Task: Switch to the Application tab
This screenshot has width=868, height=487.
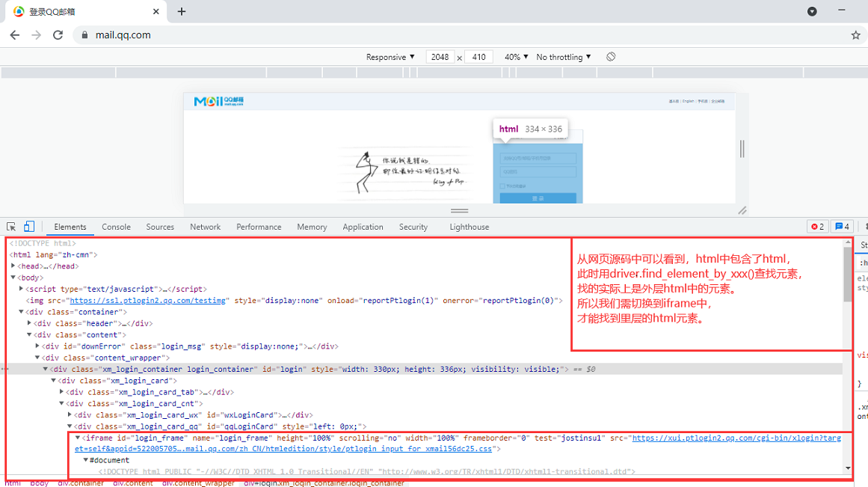Action: click(x=363, y=227)
